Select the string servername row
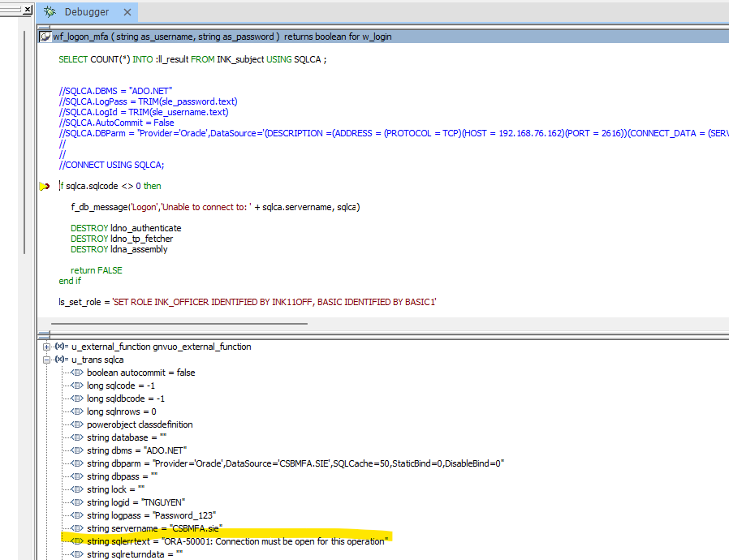Image resolution: width=729 pixels, height=560 pixels. [x=155, y=529]
